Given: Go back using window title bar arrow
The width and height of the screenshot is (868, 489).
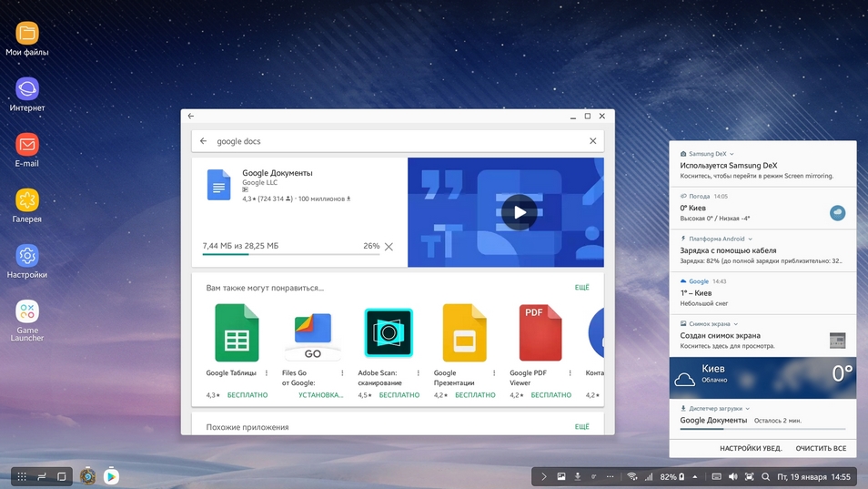Looking at the screenshot, I should pyautogui.click(x=191, y=116).
